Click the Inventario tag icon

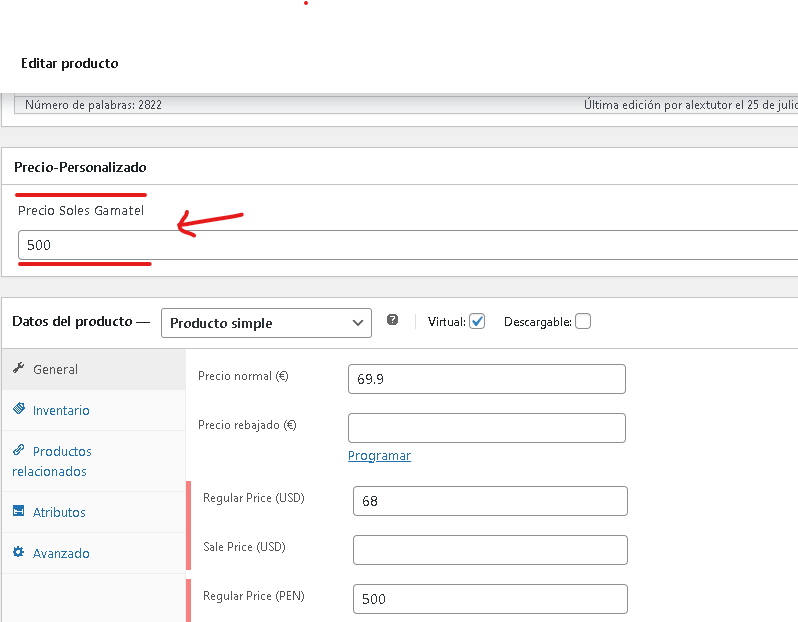pos(19,408)
